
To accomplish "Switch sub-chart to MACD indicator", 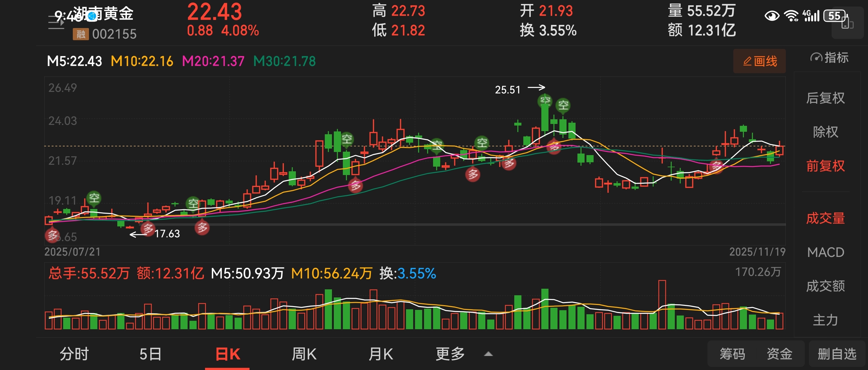I will [825, 252].
